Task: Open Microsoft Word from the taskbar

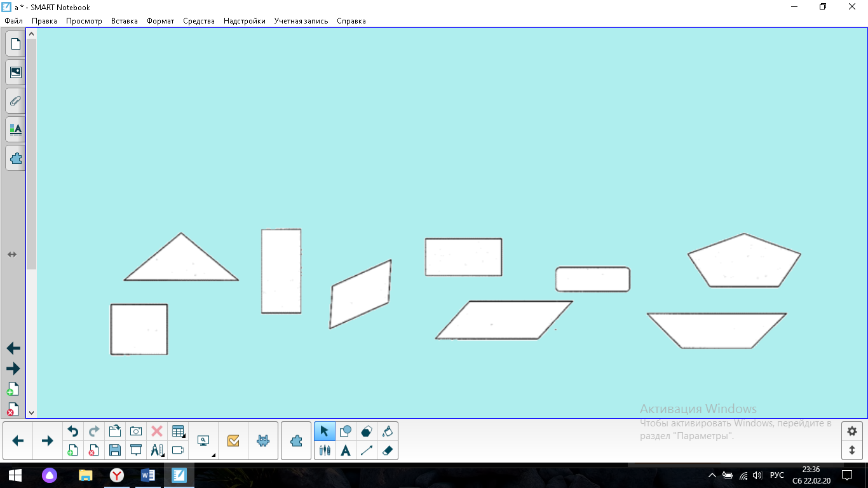Action: click(x=148, y=475)
